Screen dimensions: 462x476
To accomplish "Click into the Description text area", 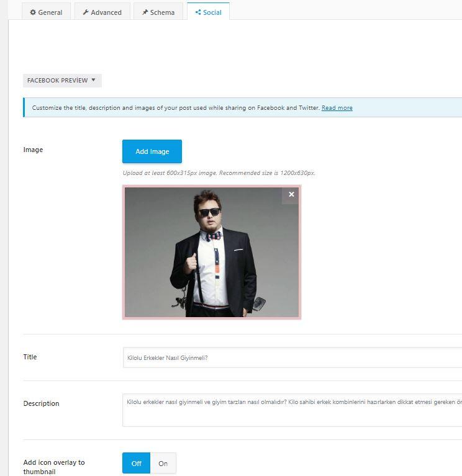I will point(292,410).
